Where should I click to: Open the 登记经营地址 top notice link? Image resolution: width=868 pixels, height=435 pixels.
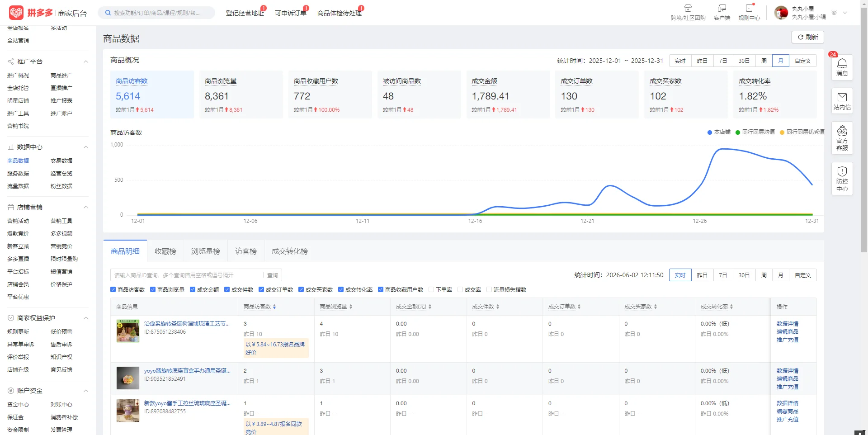tap(245, 13)
